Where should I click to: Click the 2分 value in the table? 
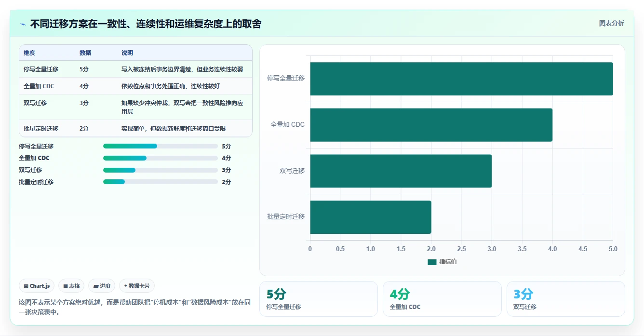[x=84, y=129]
